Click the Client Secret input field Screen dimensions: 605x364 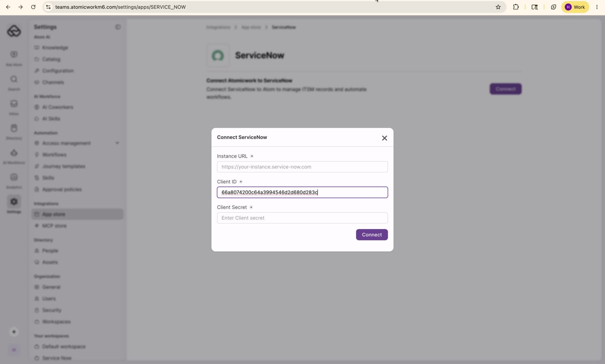pyautogui.click(x=302, y=218)
